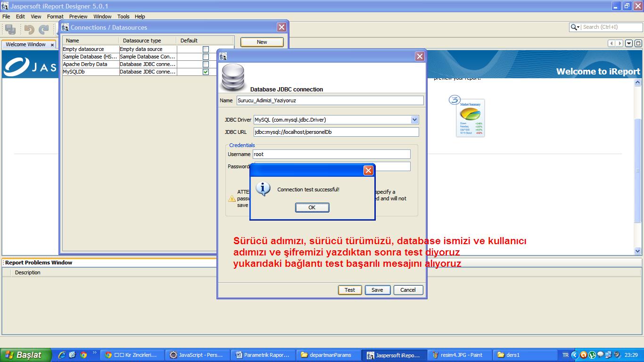Toggle Default checkbox for Apache Derby Data

tap(206, 64)
